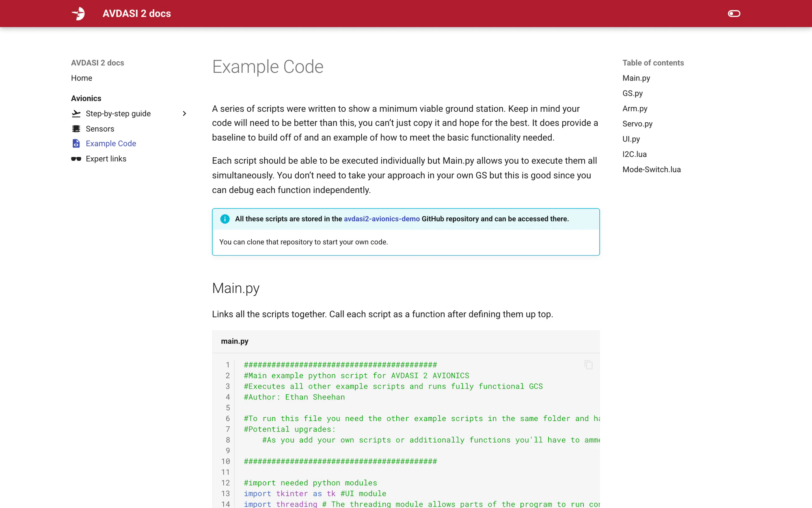Click code line '#import needed python modules'
812x508 pixels.
point(310,483)
